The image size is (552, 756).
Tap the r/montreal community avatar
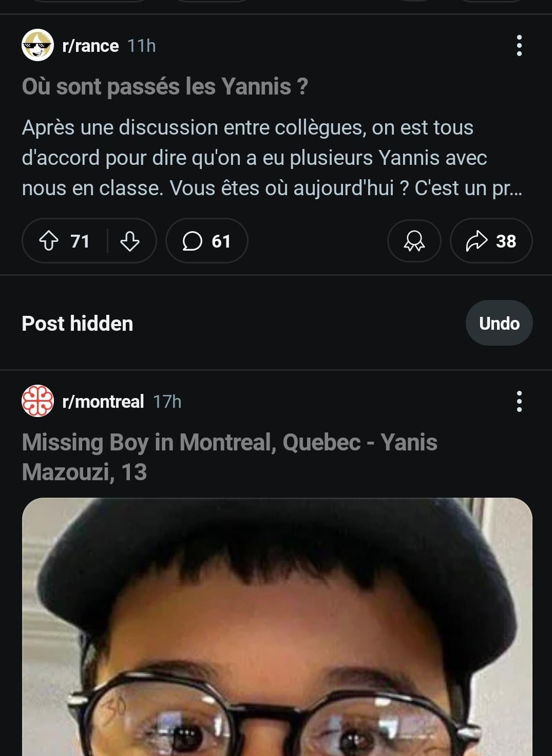37,401
